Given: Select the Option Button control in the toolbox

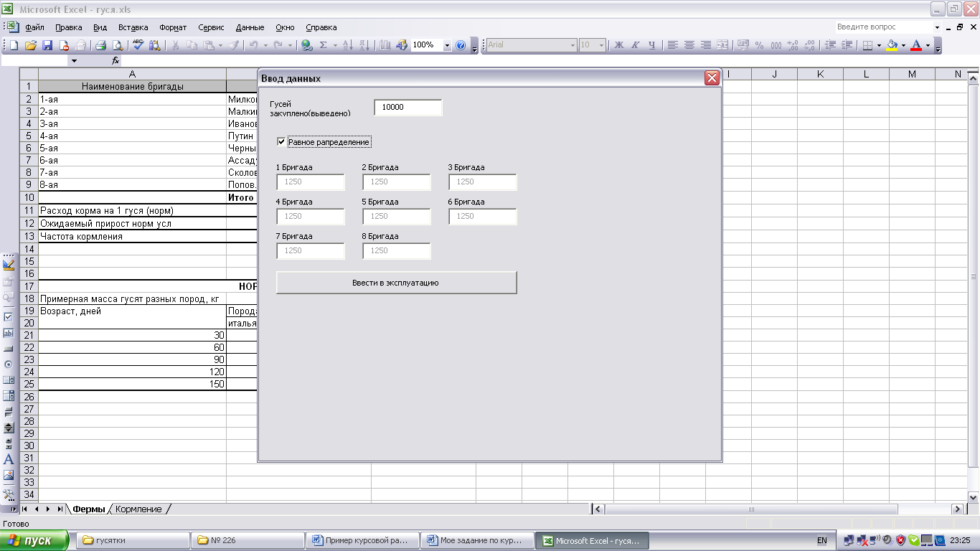Looking at the screenshot, I should pos(9,364).
